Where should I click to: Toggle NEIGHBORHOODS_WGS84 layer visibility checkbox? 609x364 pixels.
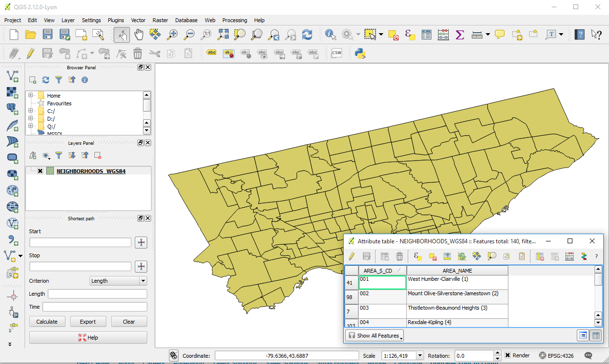(40, 171)
